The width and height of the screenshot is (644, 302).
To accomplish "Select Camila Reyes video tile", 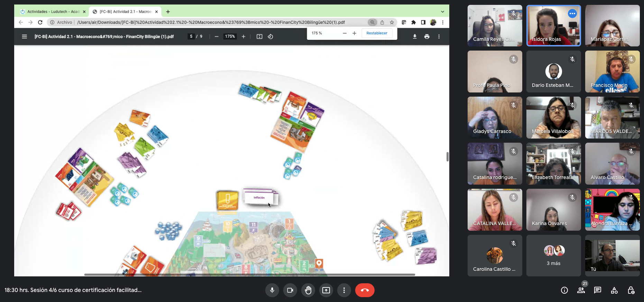I will pyautogui.click(x=495, y=25).
